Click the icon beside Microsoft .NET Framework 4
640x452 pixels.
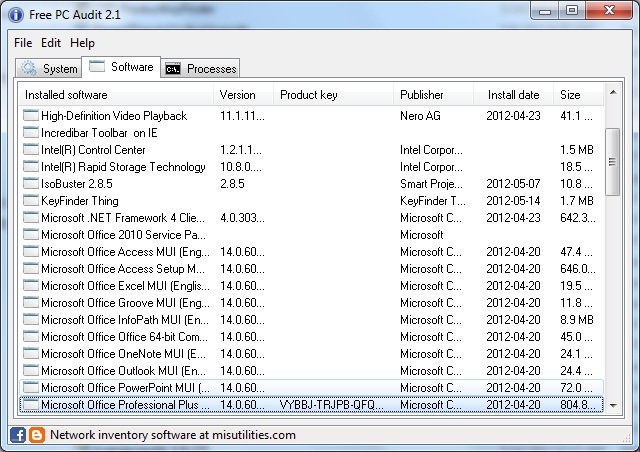pyautogui.click(x=31, y=218)
